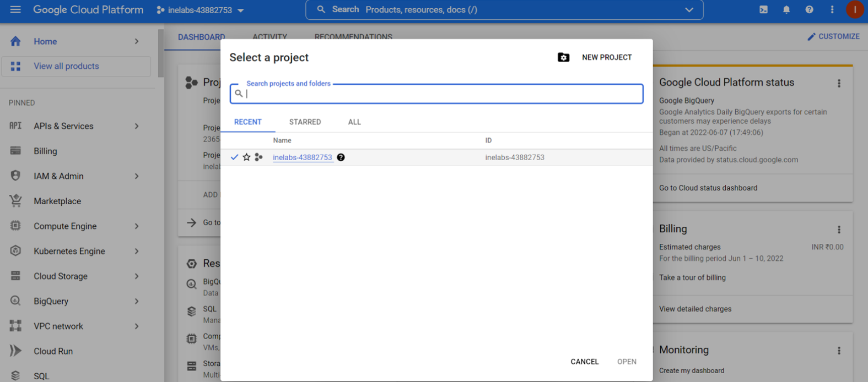Open the notifications bell
This screenshot has height=382, width=868.
[x=786, y=9]
